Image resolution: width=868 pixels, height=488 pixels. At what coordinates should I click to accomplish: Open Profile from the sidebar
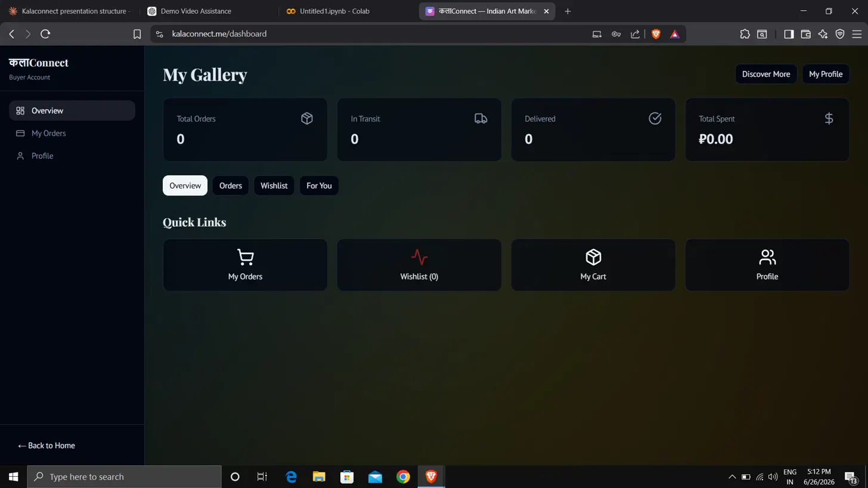click(x=72, y=156)
